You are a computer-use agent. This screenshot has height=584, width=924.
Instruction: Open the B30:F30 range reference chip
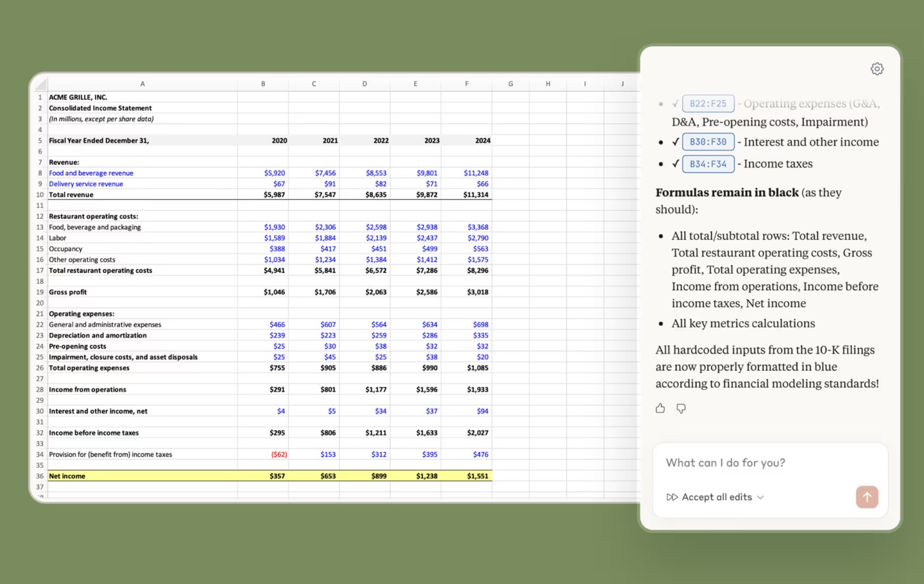pyautogui.click(x=708, y=142)
